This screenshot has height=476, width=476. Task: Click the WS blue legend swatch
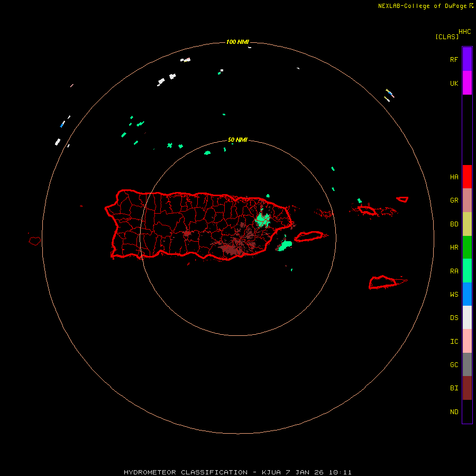(x=467, y=294)
